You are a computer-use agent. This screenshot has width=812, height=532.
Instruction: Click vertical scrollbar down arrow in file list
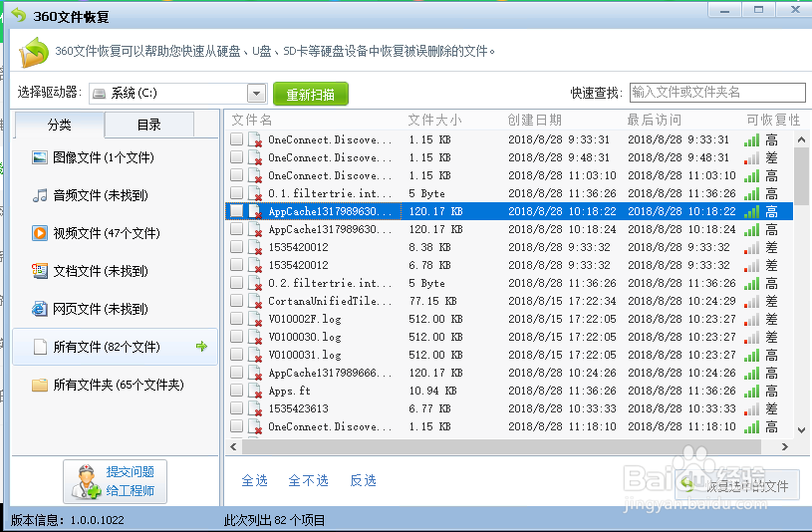801,429
